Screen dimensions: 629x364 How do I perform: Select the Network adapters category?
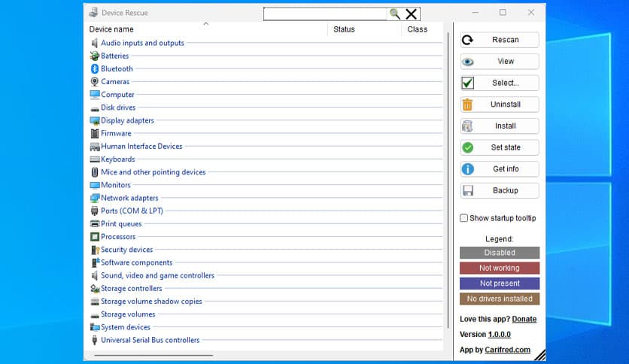coord(129,198)
